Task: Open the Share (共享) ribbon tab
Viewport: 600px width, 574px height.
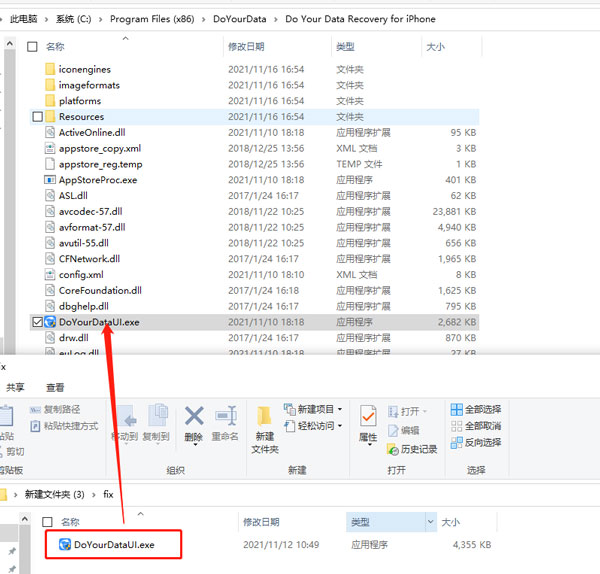Action: coord(15,388)
